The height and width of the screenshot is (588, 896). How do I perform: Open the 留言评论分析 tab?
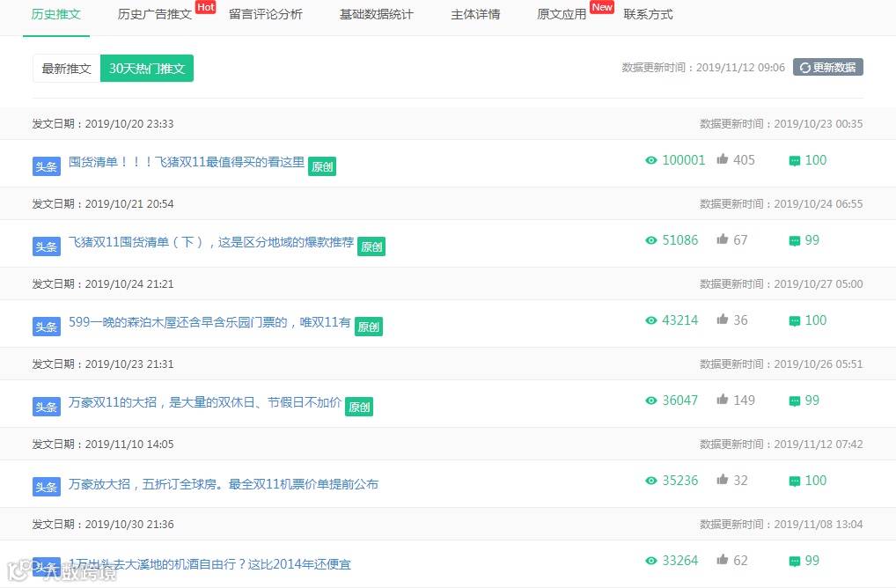tap(265, 14)
